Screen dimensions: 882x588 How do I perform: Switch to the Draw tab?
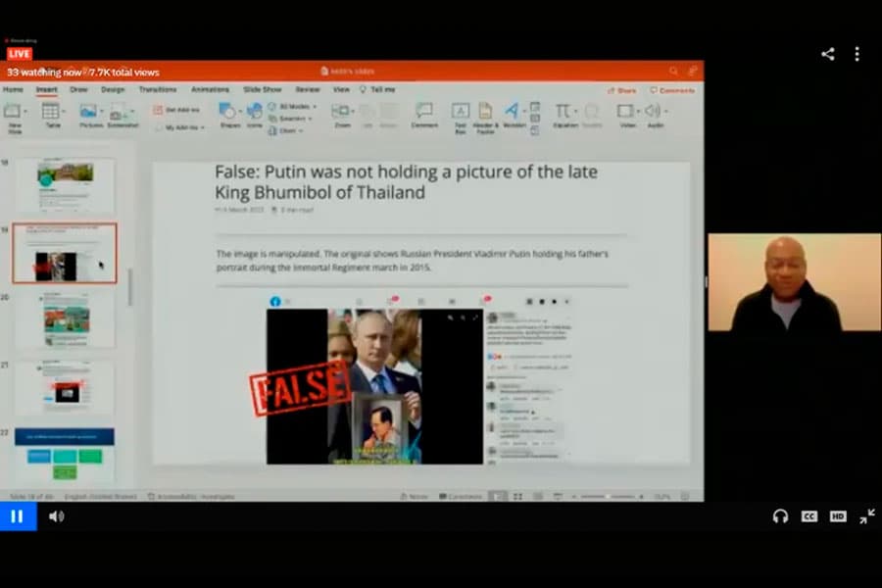[x=78, y=89]
